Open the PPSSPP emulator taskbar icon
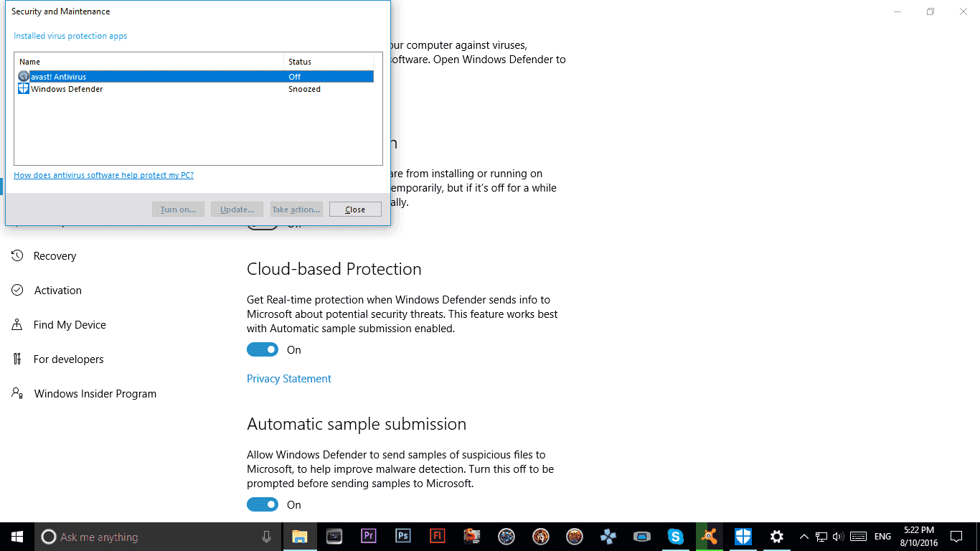The image size is (980, 551). coord(608,537)
